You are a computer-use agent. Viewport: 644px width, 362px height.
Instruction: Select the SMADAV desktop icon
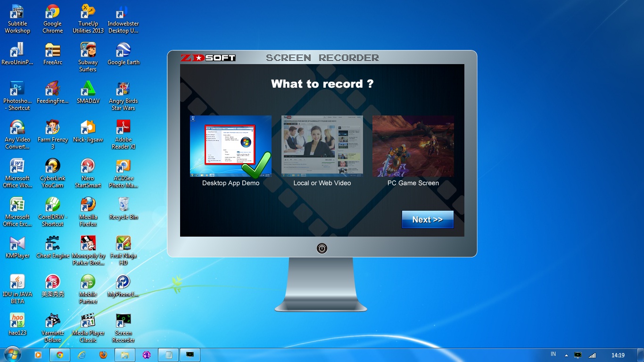88,93
